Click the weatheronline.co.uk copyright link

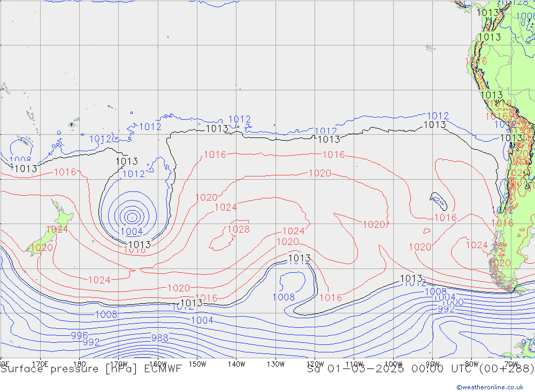pos(490,387)
